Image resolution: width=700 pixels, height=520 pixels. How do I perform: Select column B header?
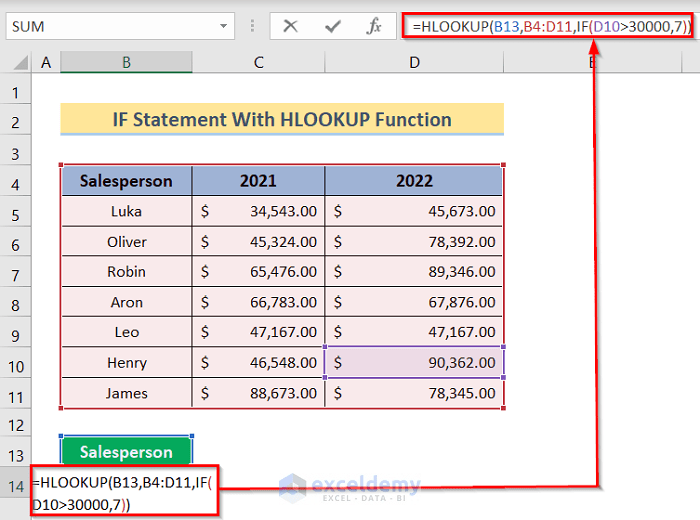tap(126, 62)
